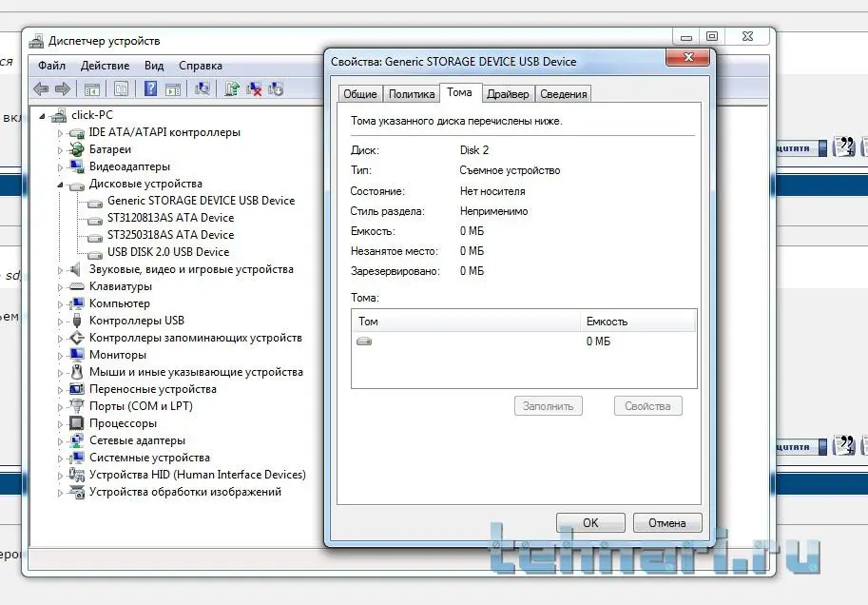Screen dimensions: 868x605
Task: Click the uninstall device icon with red X
Action: click(254, 88)
